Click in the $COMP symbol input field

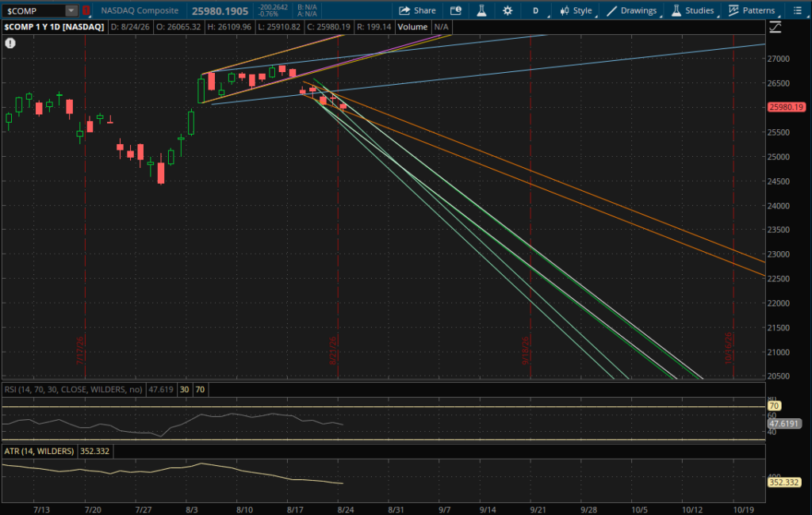34,10
